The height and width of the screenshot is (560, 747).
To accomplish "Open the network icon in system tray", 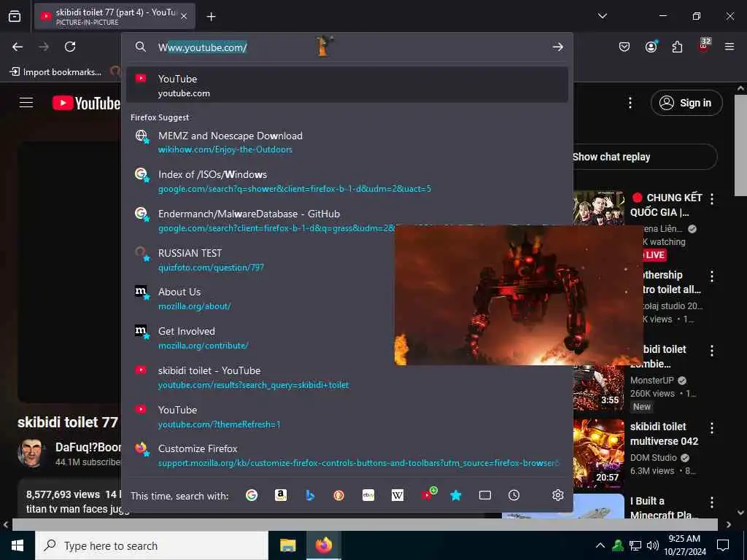I will click(635, 545).
